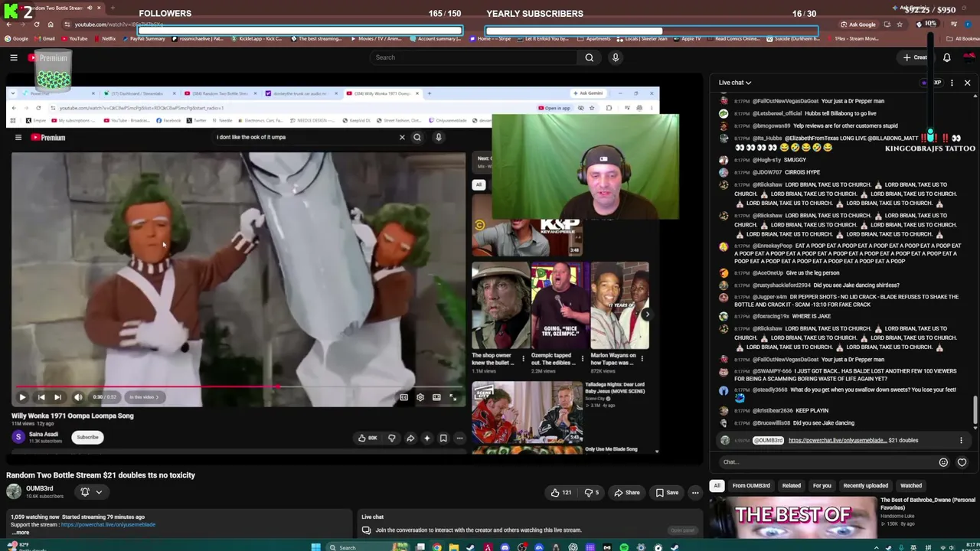Enter fullscreen on the inner video player
Image resolution: width=980 pixels, height=551 pixels.
click(452, 397)
